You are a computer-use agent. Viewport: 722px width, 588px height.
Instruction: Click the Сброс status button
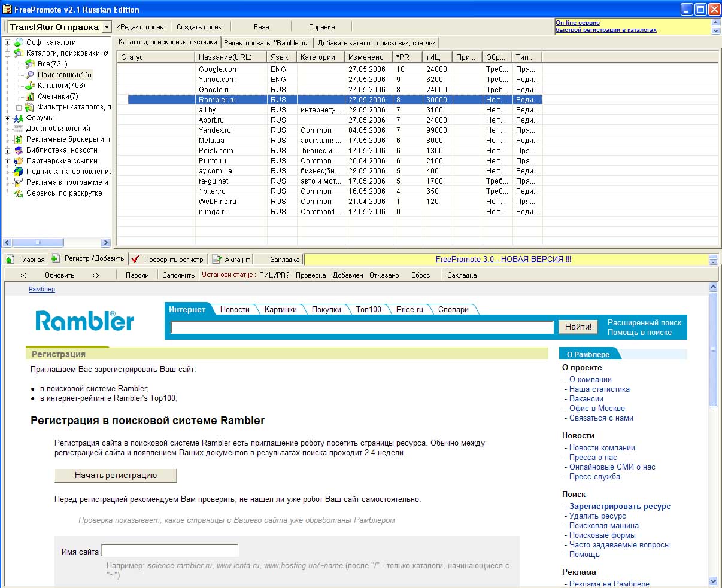(421, 275)
